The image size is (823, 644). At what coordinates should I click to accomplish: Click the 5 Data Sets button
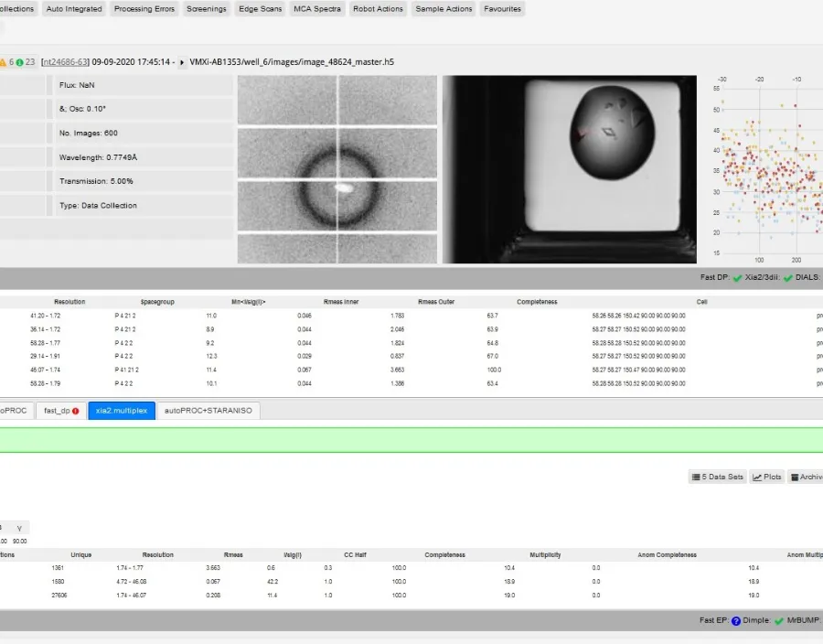(x=718, y=478)
